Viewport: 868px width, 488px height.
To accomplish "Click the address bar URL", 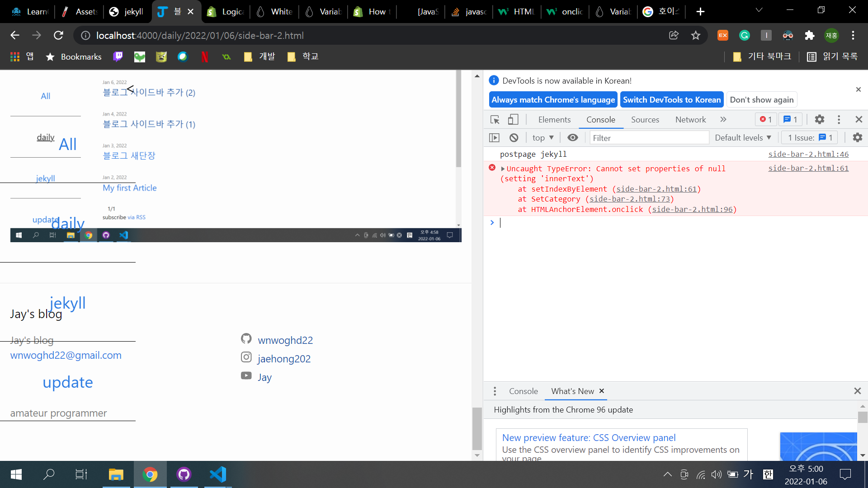I will click(200, 35).
